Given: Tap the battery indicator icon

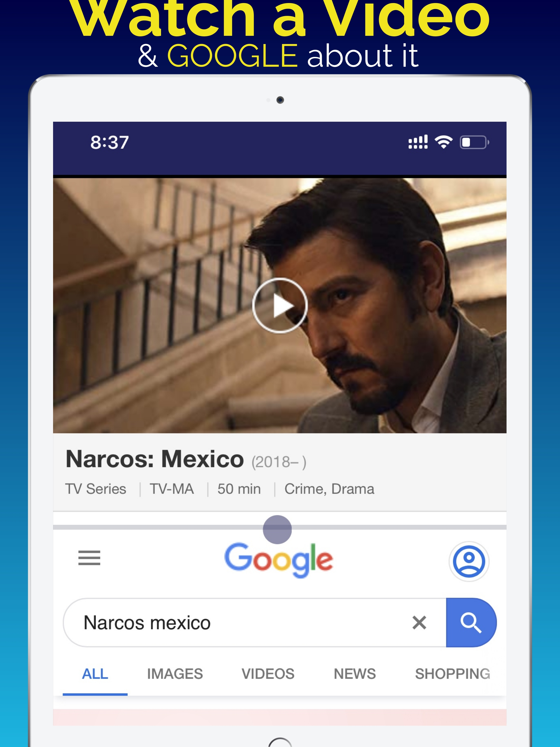Looking at the screenshot, I should [x=474, y=142].
